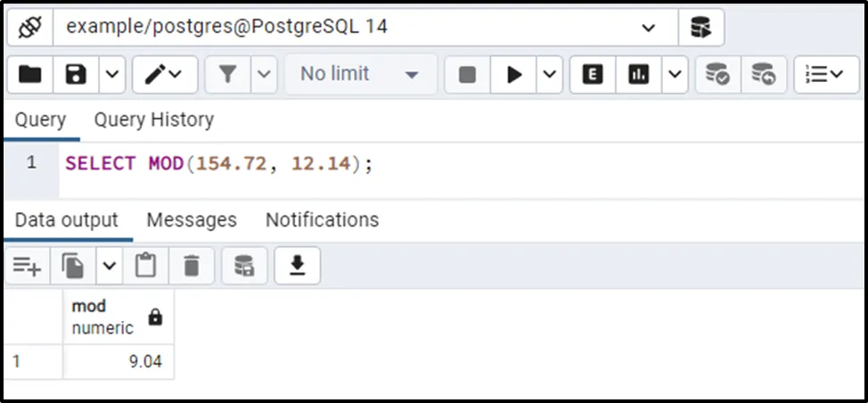Click the Stop query square button
The height and width of the screenshot is (403, 868).
tap(468, 74)
